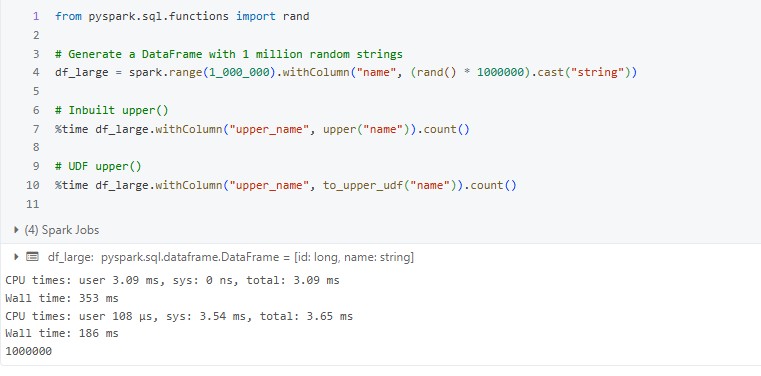
Task: Click line number 11 in the gutter
Action: pyautogui.click(x=33, y=204)
